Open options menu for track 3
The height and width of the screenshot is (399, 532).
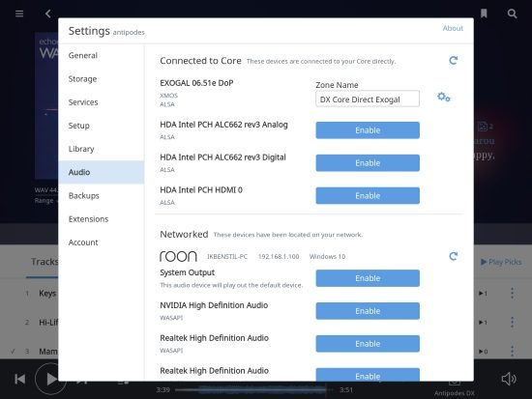pyautogui.click(x=512, y=352)
